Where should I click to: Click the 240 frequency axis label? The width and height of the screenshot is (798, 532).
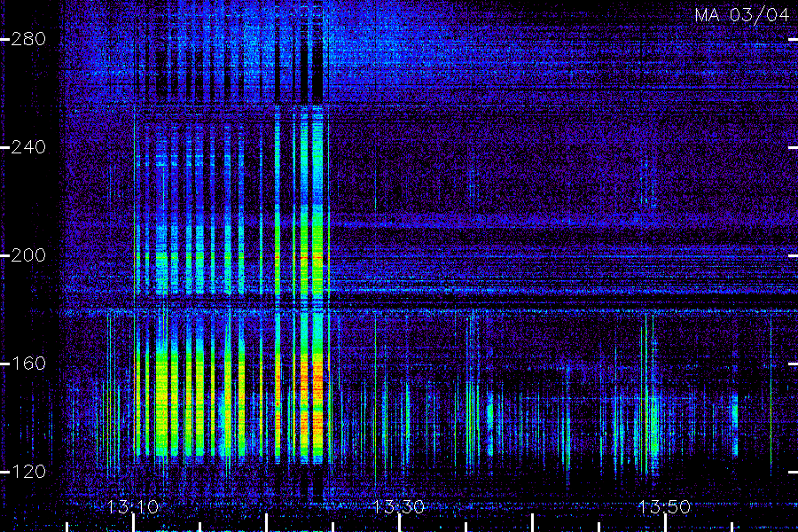click(x=28, y=147)
